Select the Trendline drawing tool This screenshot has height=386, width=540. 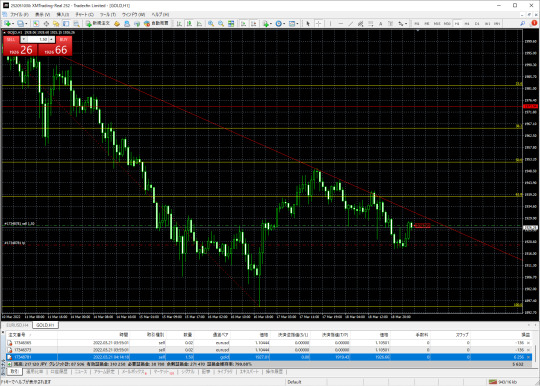point(350,23)
